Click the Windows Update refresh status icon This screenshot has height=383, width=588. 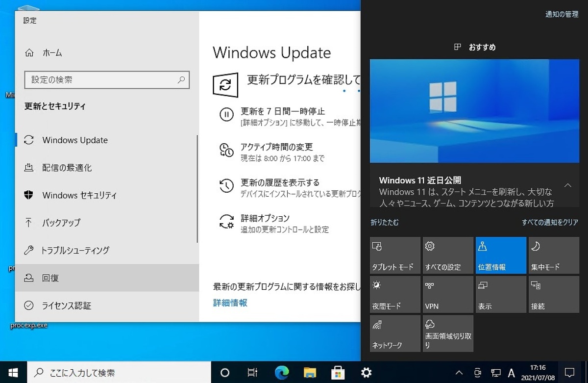(225, 85)
